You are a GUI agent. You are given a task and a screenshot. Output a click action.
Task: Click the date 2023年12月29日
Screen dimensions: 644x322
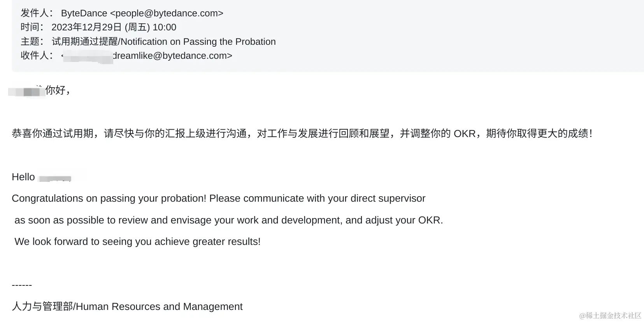(87, 27)
